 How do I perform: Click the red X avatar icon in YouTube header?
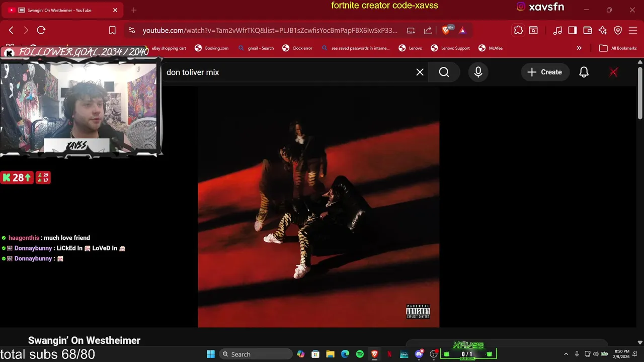point(613,72)
